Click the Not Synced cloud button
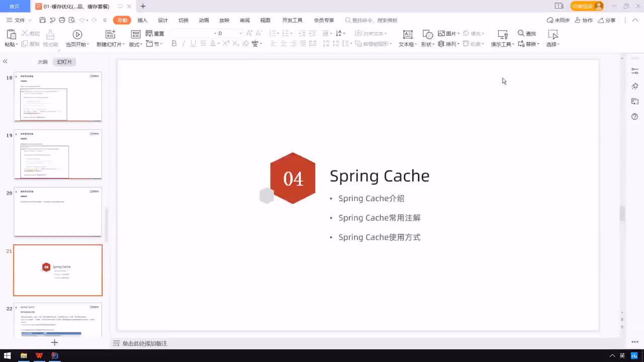 [558, 20]
